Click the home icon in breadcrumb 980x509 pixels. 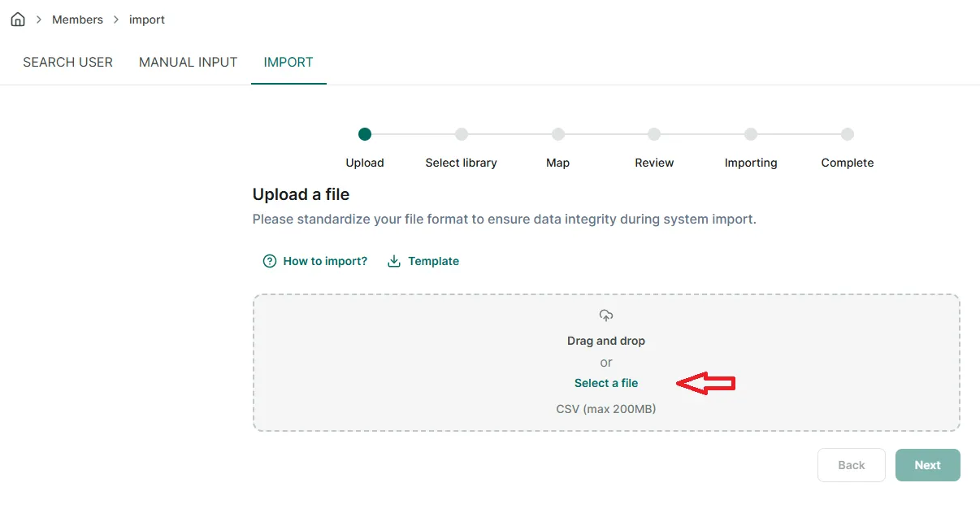18,20
